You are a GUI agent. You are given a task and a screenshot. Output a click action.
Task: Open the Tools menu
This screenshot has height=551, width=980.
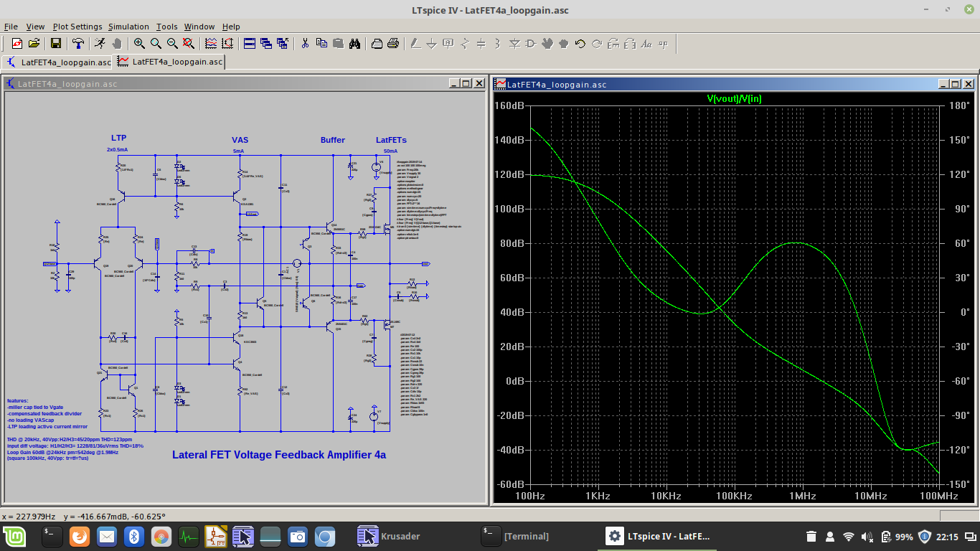(x=167, y=27)
